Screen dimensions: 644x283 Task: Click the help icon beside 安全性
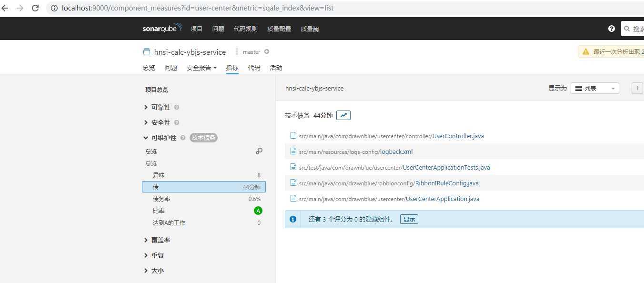177,123
